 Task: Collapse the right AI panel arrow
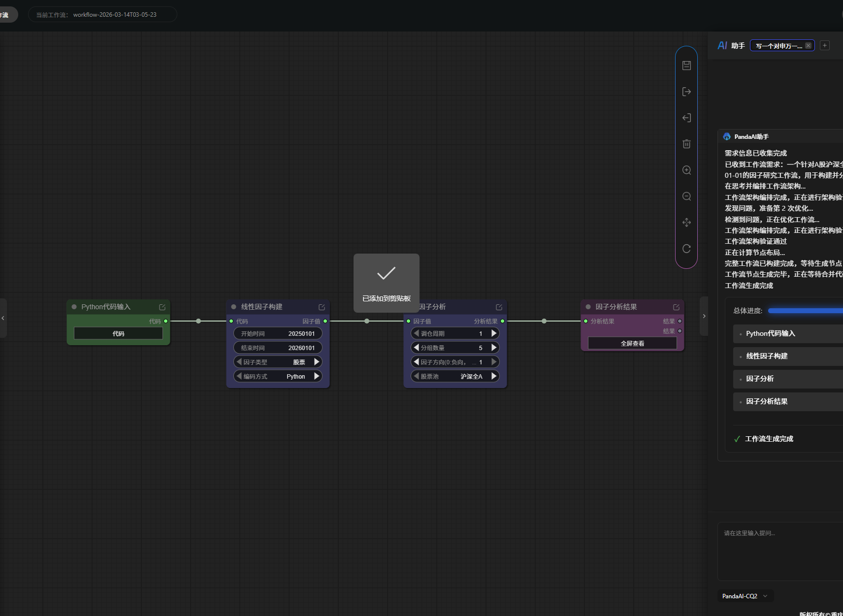704,316
